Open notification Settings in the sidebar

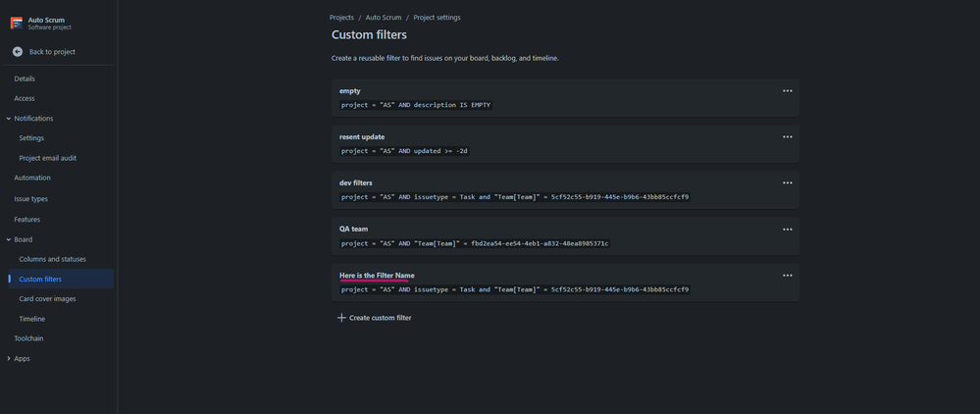(31, 138)
